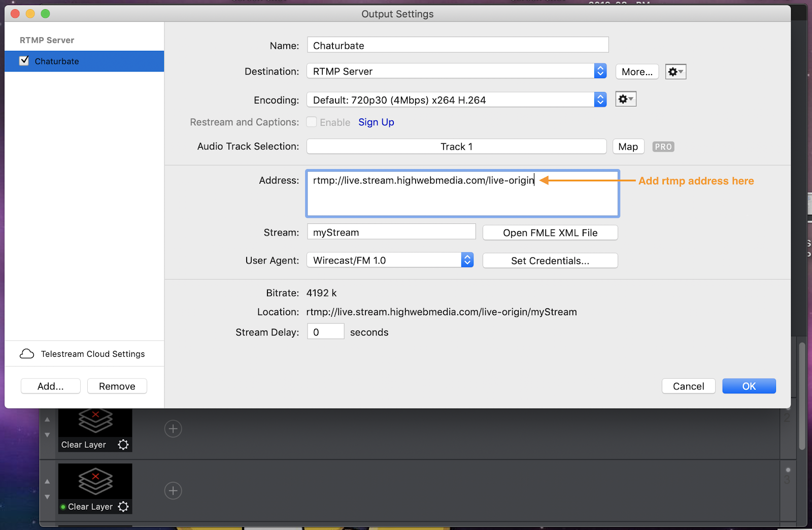
Task: Click into the Name field
Action: 458,45
